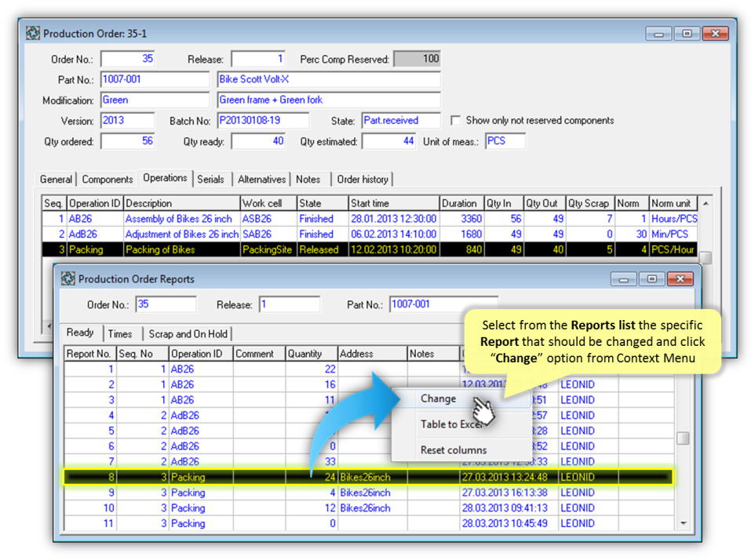
Task: Maximize the Production Order Reports window
Action: pos(652,279)
